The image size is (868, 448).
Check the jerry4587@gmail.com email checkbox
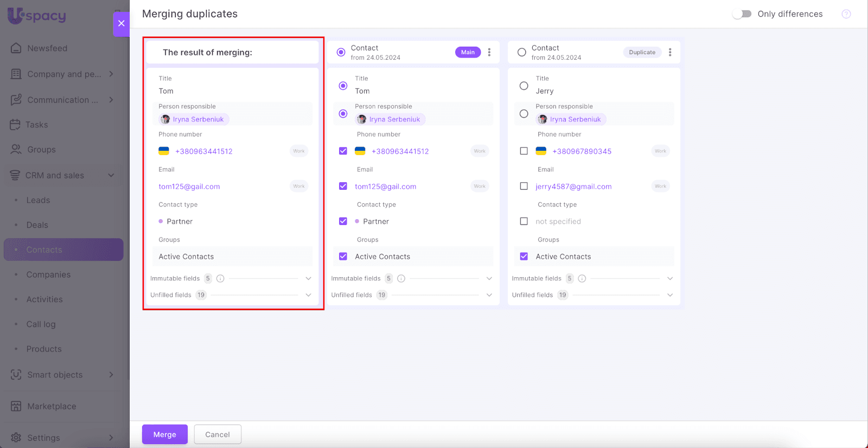click(x=524, y=186)
